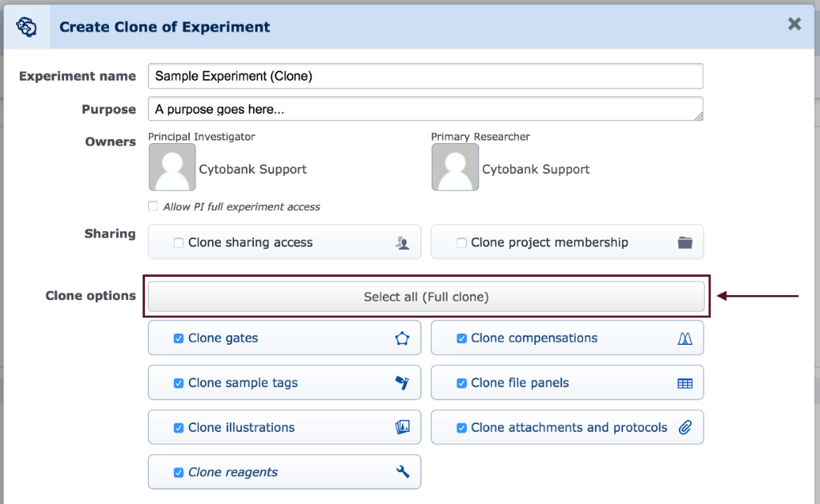Click the sample tags icon
The height and width of the screenshot is (504, 820).
point(402,383)
